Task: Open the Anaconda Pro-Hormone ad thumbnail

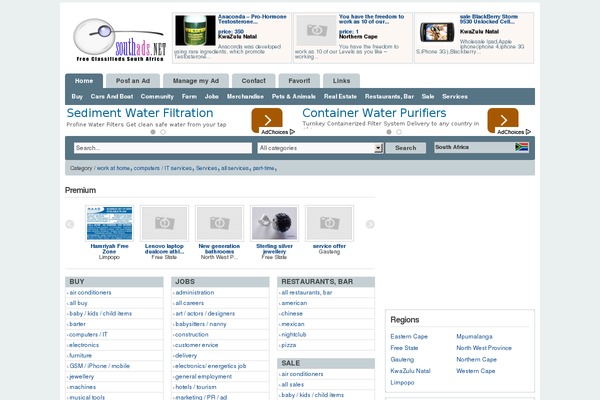Action: pos(195,31)
